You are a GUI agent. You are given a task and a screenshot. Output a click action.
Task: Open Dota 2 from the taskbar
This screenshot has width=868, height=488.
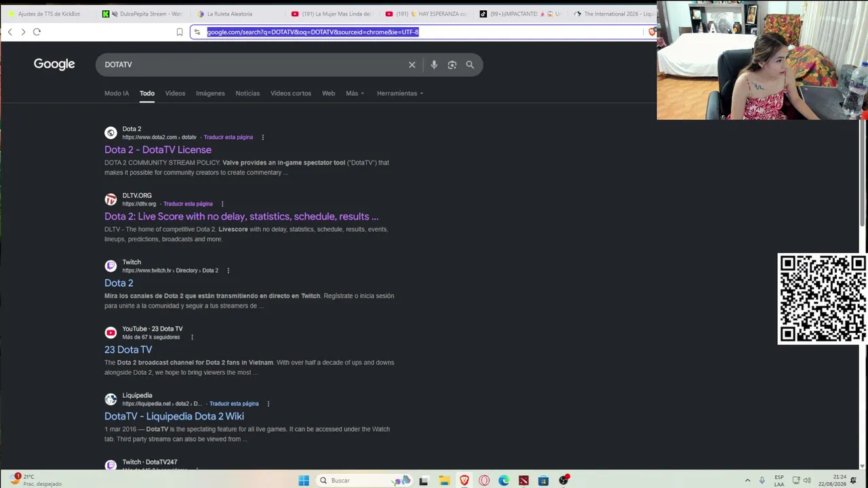524,481
